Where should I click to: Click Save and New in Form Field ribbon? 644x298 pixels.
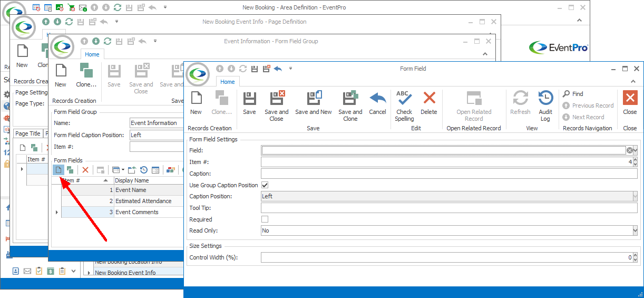coord(314,103)
